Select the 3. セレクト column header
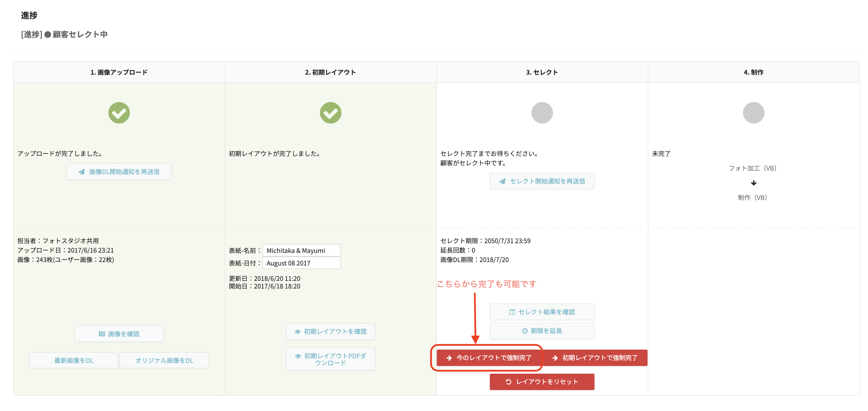The height and width of the screenshot is (411, 868). pyautogui.click(x=542, y=72)
